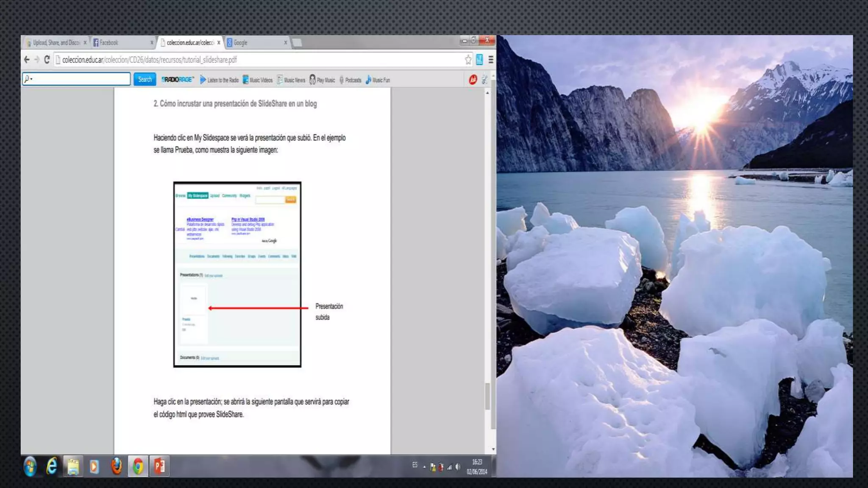This screenshot has width=868, height=488.
Task: Click the taskbar clock showing 16:23
Action: [477, 467]
